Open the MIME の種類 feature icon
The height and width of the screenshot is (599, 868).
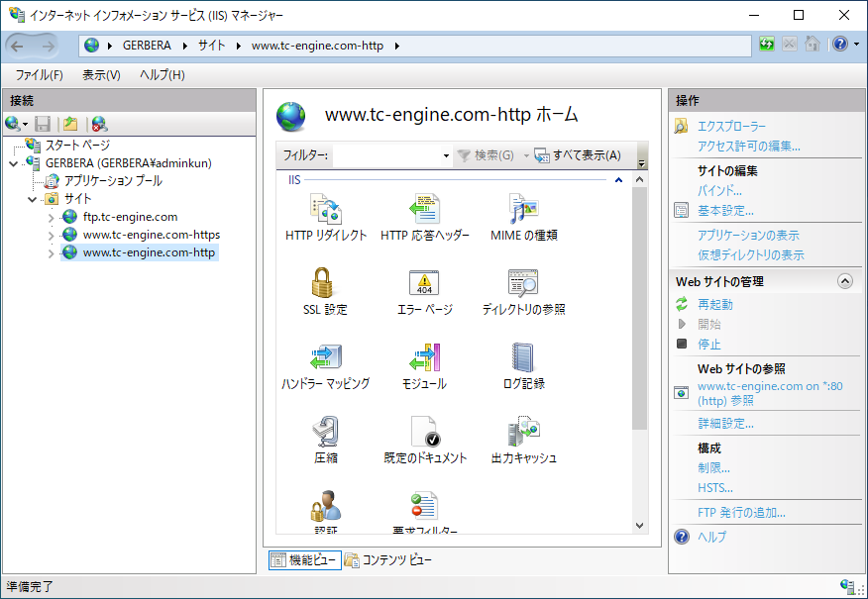(524, 209)
